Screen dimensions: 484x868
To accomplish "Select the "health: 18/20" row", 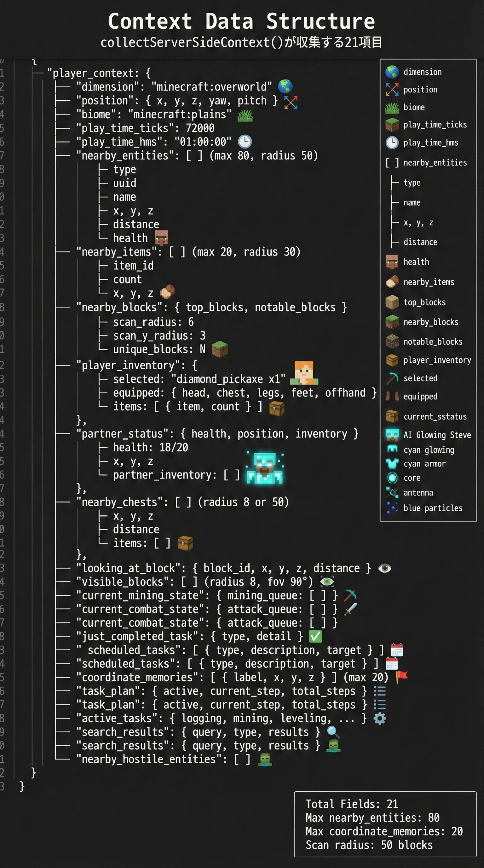I will point(150,448).
